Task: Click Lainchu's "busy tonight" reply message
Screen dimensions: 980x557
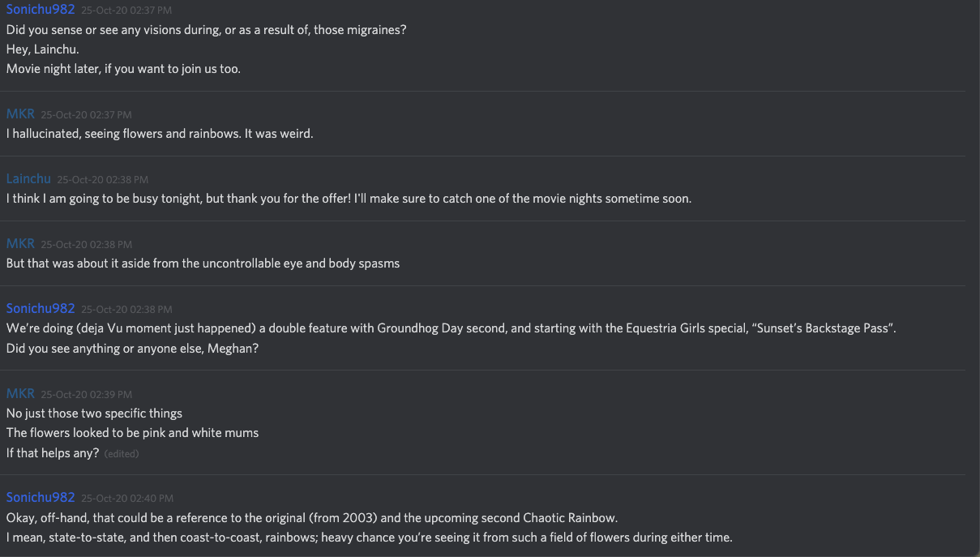Action: coord(349,199)
